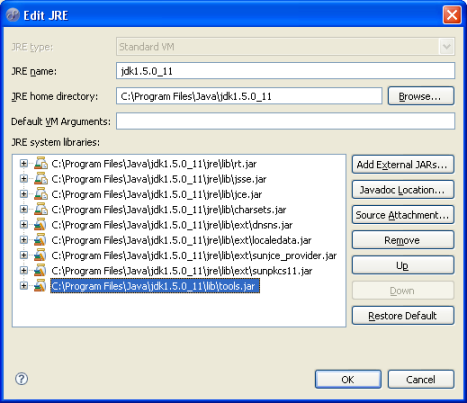Click the jar icon beside jsse.jar
Viewport: 467px width, 403px height.
(x=41, y=179)
